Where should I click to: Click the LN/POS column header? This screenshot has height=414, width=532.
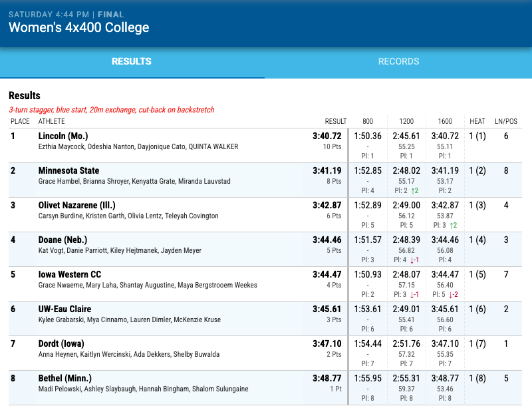[506, 121]
